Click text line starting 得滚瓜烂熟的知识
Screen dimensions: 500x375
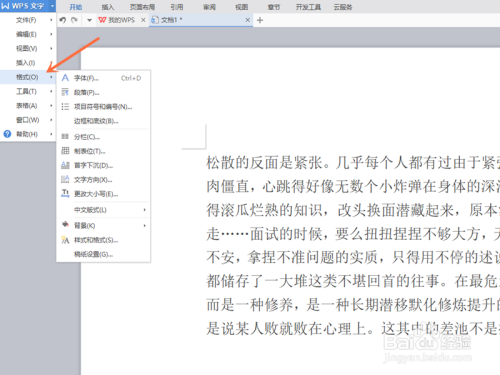point(353,210)
